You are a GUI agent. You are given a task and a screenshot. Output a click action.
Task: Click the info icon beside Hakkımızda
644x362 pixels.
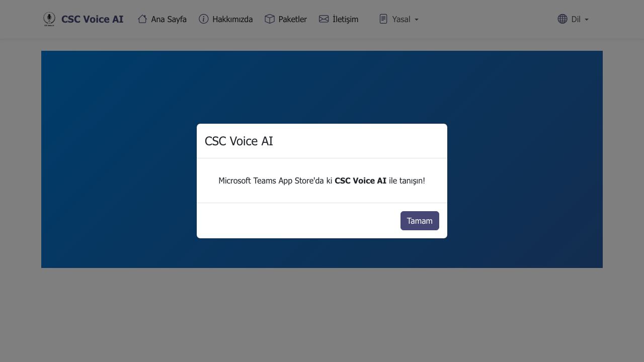coord(204,19)
